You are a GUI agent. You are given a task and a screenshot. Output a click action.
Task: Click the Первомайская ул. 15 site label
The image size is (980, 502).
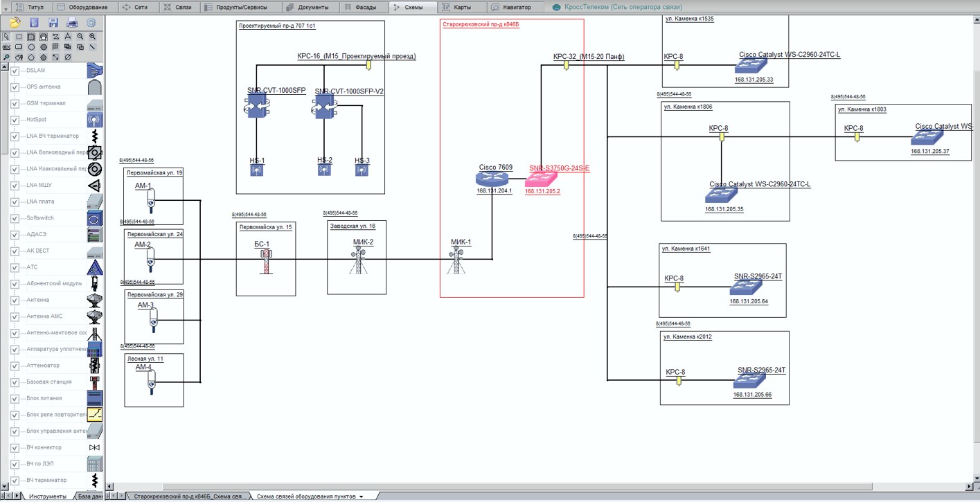tap(265, 227)
